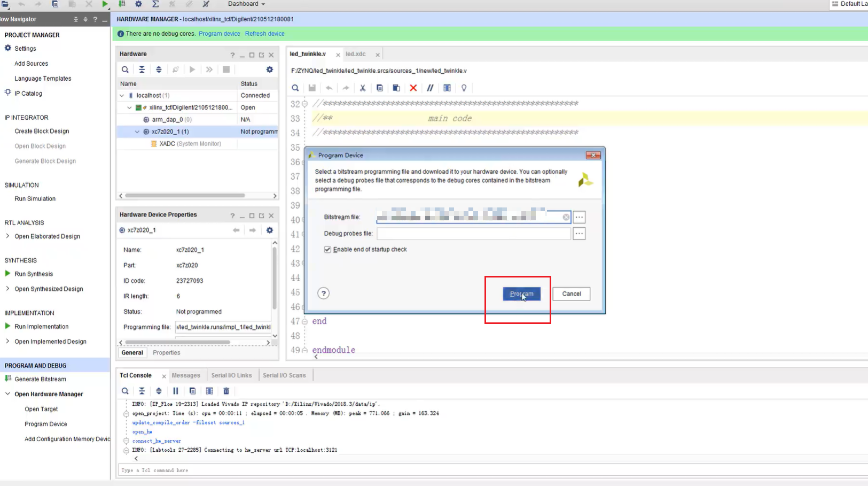Browse for Debug probes file
This screenshot has height=486, width=868.
pos(579,234)
